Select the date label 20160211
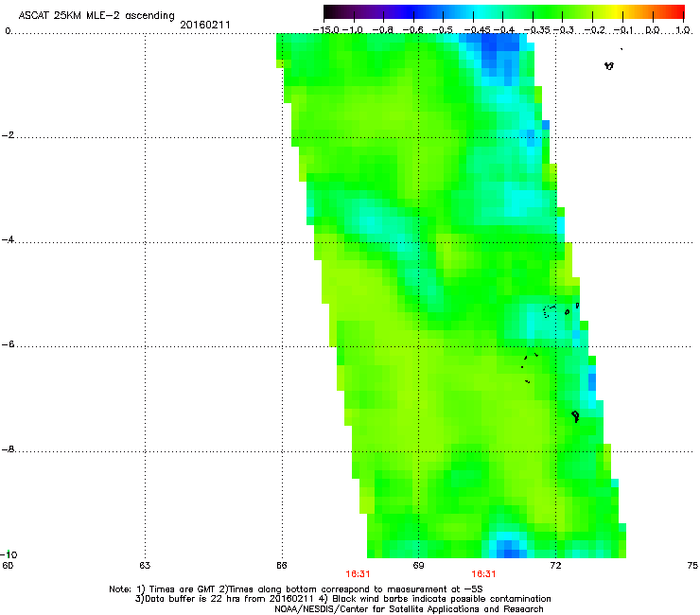Viewport: 700px width, 615px height. [205, 25]
